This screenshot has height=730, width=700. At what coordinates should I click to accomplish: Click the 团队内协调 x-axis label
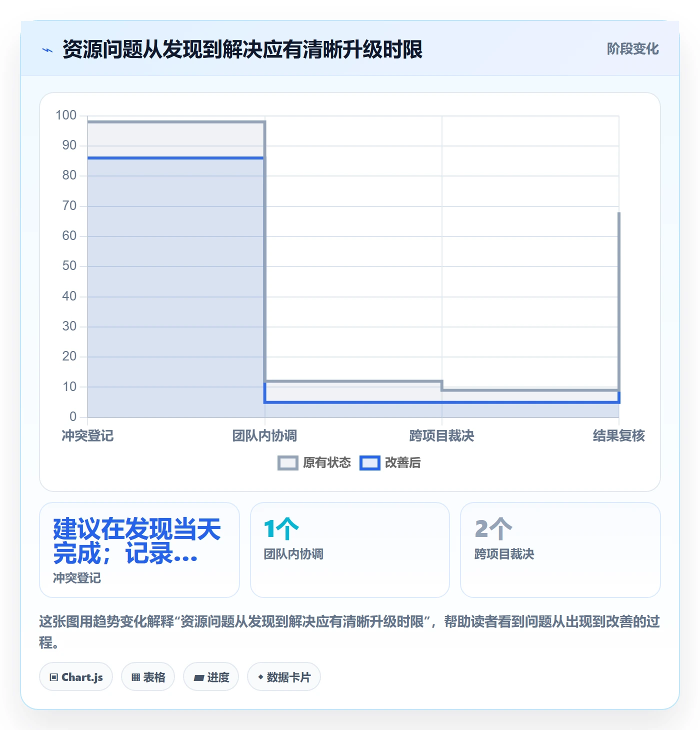[x=264, y=436]
